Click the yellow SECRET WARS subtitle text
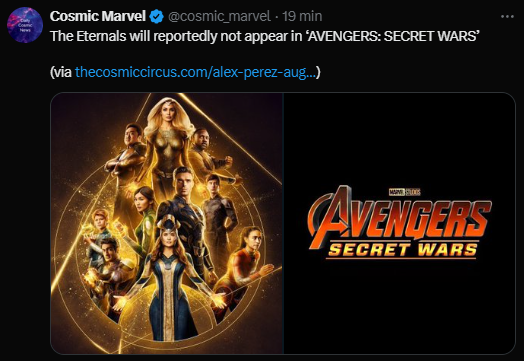524x361 pixels. pyautogui.click(x=402, y=250)
